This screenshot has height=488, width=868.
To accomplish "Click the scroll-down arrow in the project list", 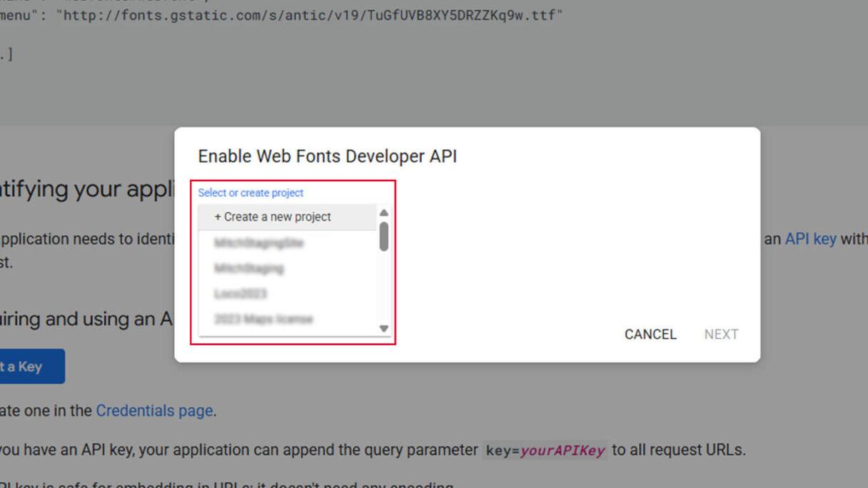I will pos(383,329).
